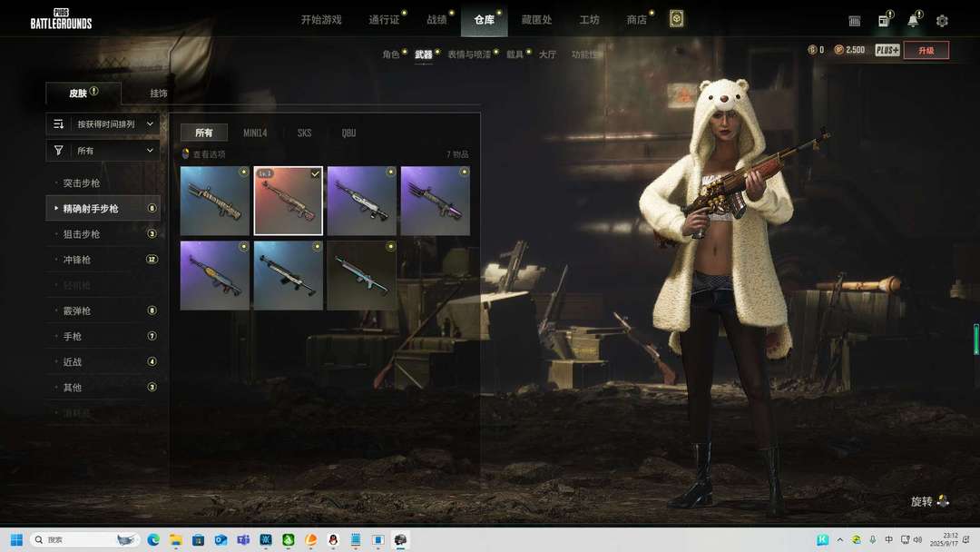Click 查看选项 view options link

click(x=209, y=154)
